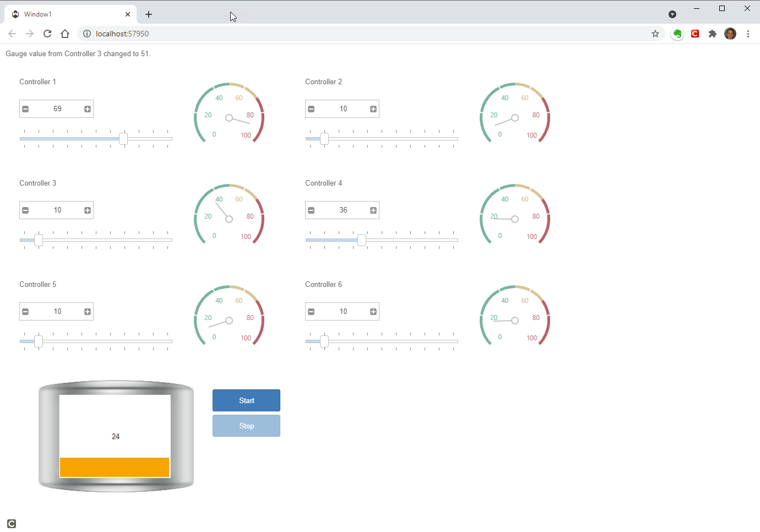Viewport: 760px width, 532px height.
Task: Click the Controller 6 circular gauge
Action: 515,316
